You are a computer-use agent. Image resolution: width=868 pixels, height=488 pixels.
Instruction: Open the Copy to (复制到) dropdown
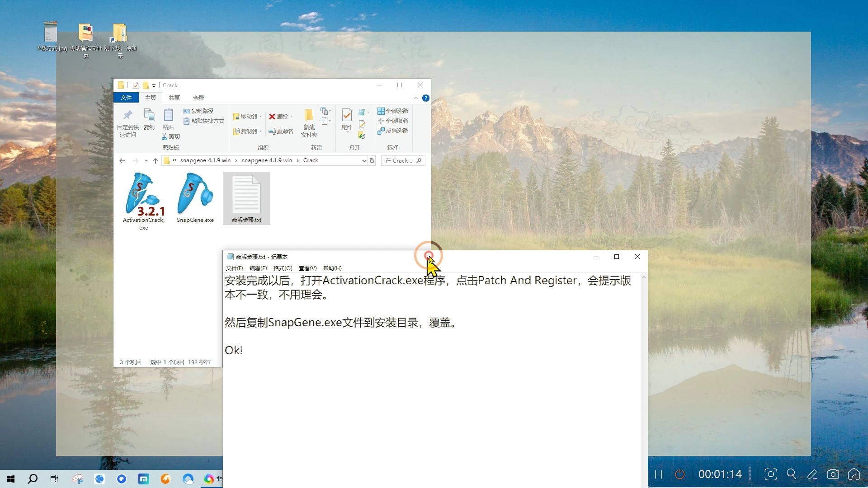coord(247,131)
